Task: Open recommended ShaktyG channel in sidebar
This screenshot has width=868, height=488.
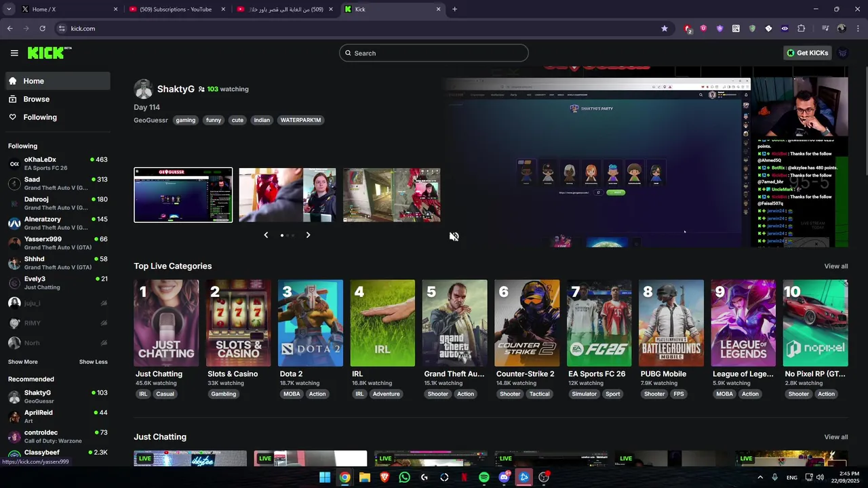Action: click(58, 396)
